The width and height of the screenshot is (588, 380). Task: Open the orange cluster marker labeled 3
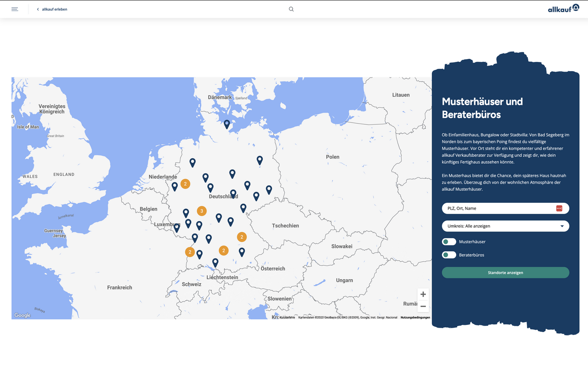coord(202,211)
